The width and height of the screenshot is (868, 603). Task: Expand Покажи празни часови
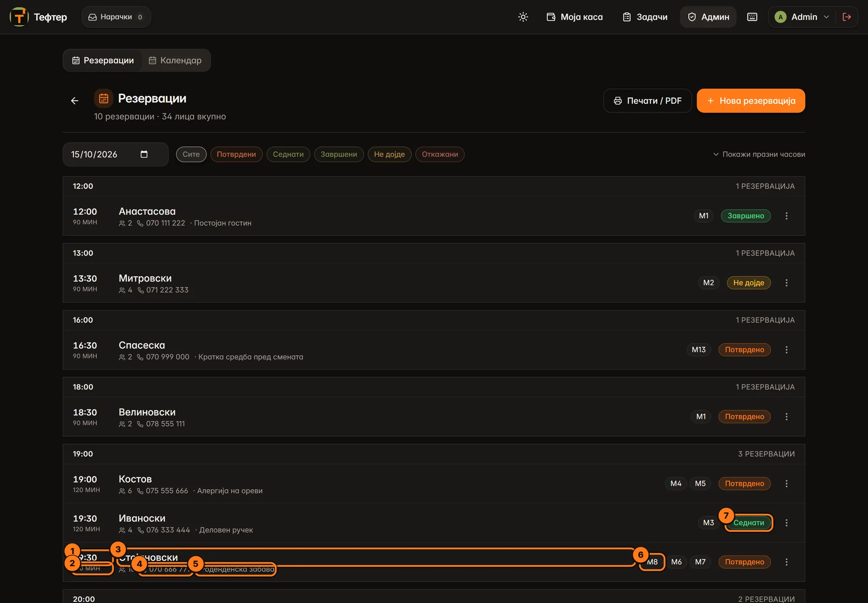759,154
